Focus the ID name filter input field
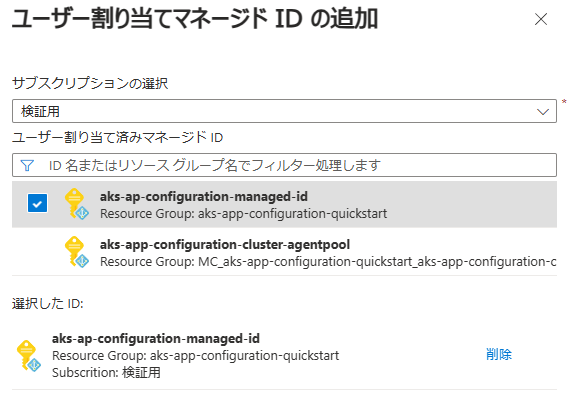This screenshot has height=413, width=576. tap(284, 165)
